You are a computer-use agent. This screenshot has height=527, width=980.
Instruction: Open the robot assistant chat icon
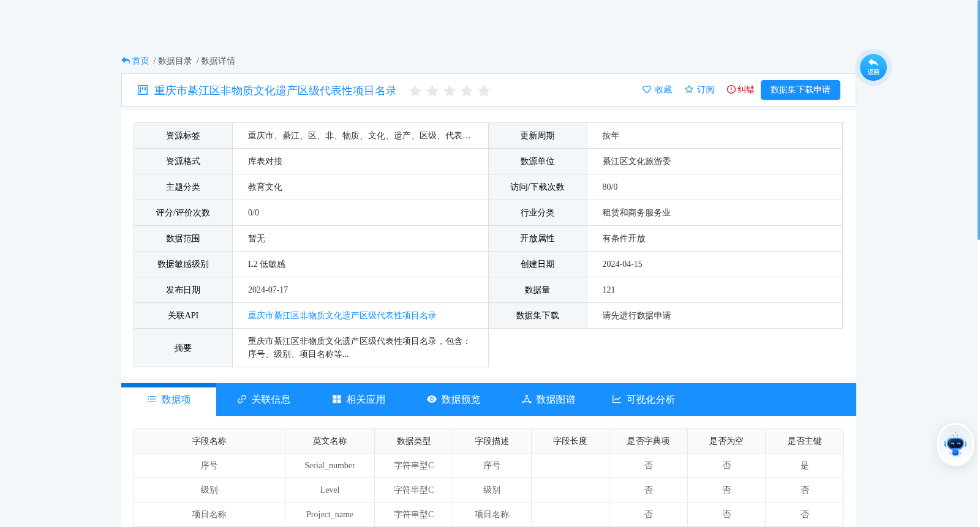pos(956,444)
